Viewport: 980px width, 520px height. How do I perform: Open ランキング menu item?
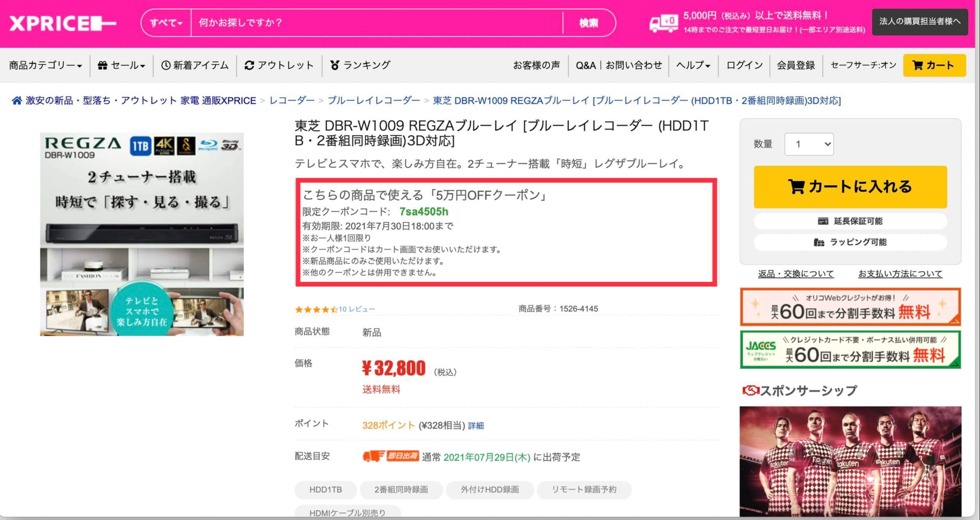[x=360, y=65]
